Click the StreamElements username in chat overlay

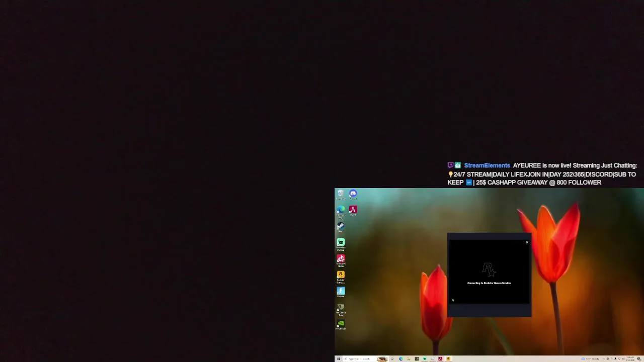(487, 165)
